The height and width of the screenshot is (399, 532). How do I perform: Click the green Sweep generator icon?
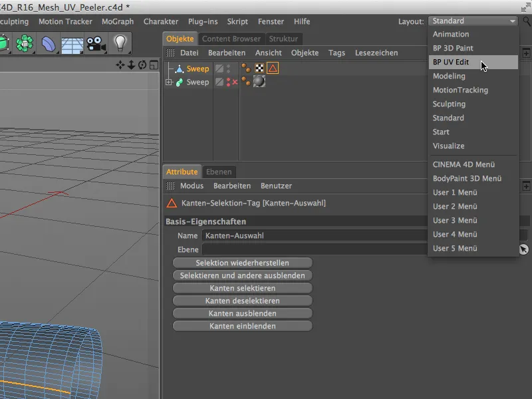(x=179, y=82)
